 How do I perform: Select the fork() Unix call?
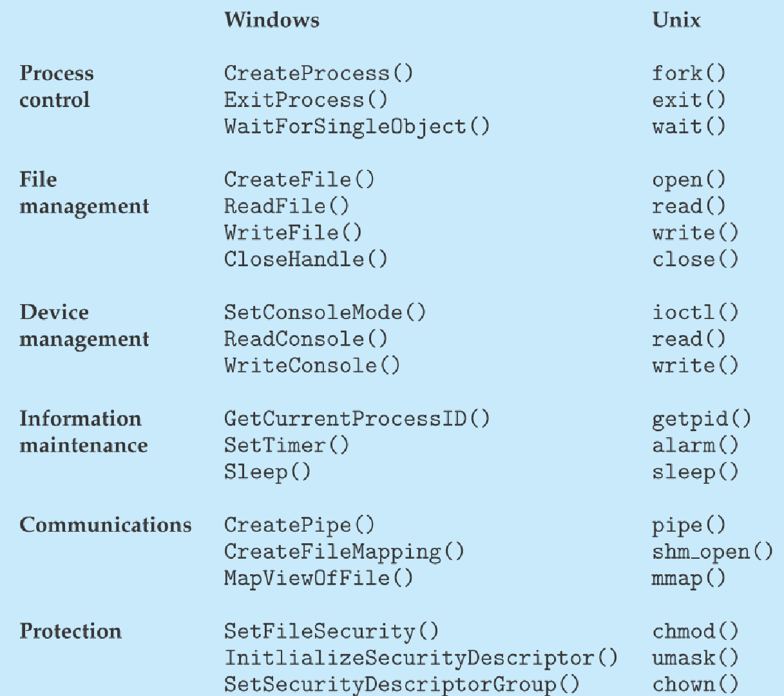(689, 73)
